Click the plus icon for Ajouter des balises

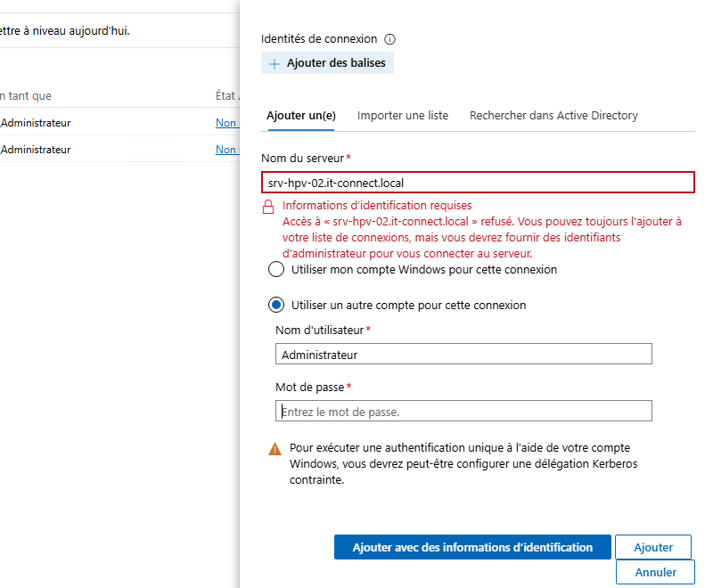275,64
